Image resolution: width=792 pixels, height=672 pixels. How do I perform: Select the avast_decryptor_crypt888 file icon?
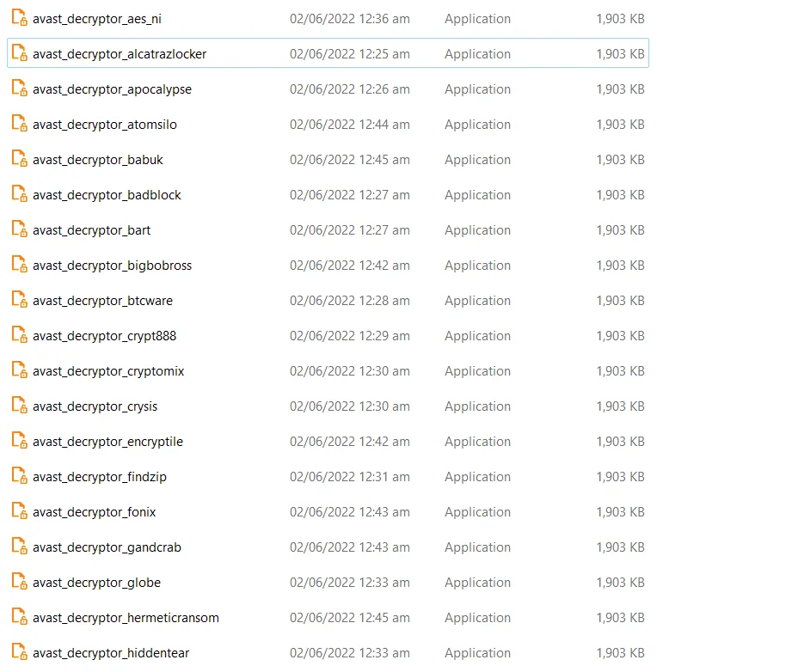(20, 335)
